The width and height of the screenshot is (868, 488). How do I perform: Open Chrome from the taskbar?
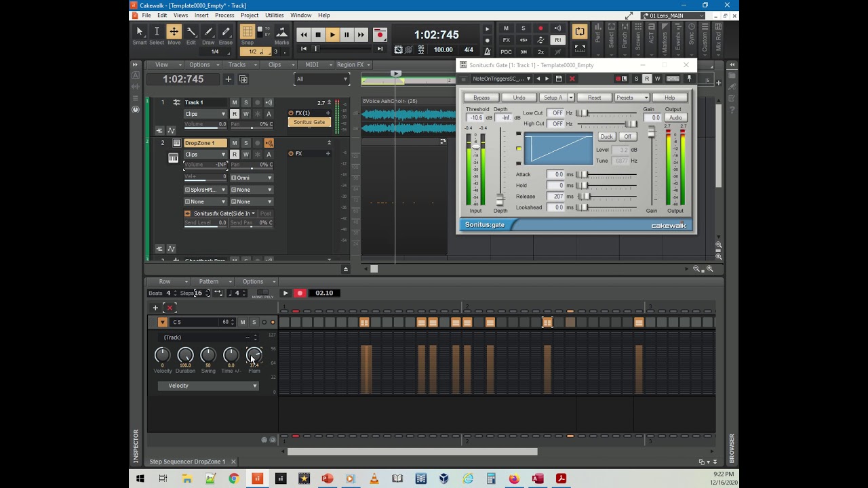pos(233,479)
